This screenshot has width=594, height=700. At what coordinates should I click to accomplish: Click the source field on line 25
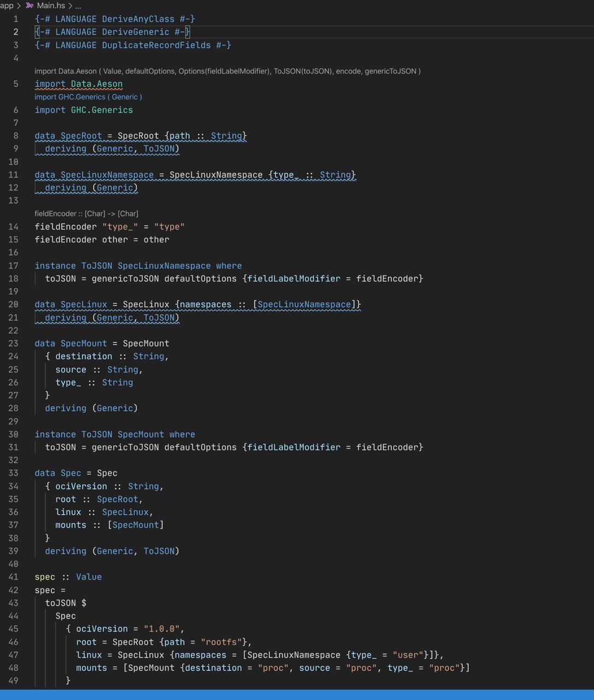pyautogui.click(x=71, y=370)
